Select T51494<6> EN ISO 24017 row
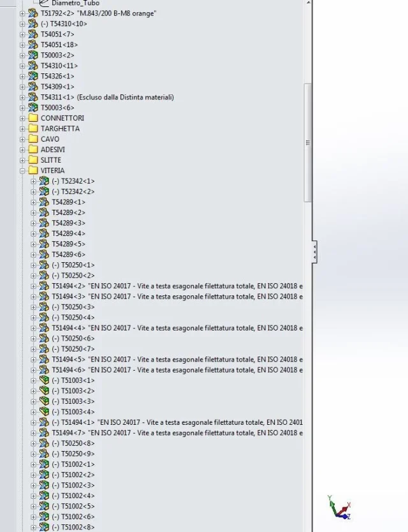Screen dimensions: 408x532 [x=177, y=370]
